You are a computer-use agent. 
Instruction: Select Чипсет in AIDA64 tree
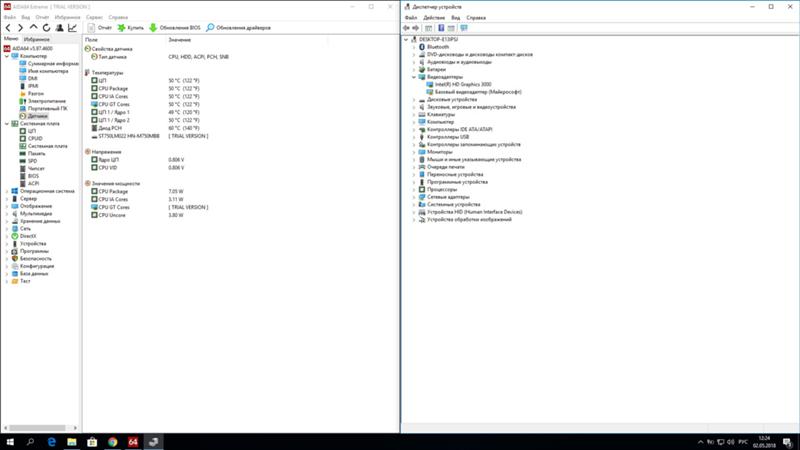coord(32,168)
